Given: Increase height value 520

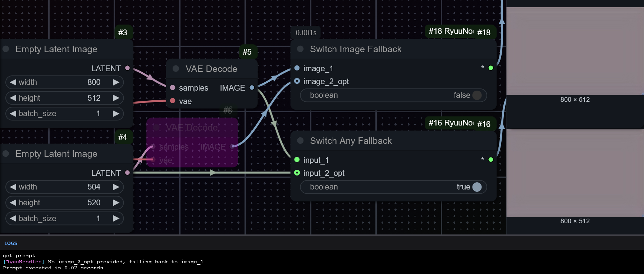Looking at the screenshot, I should (x=116, y=202).
